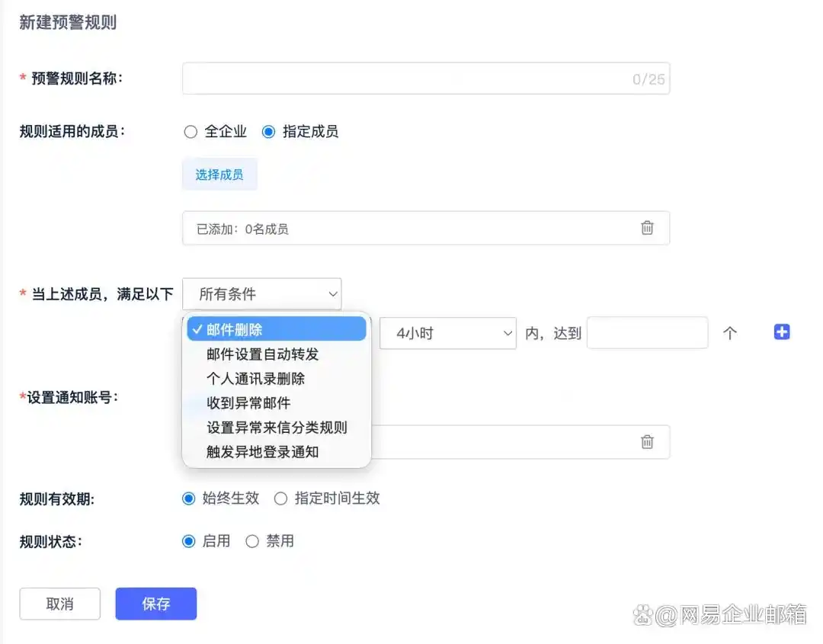This screenshot has height=644, width=823.
Task: Enable the rule with 启用 radio
Action: point(189,541)
